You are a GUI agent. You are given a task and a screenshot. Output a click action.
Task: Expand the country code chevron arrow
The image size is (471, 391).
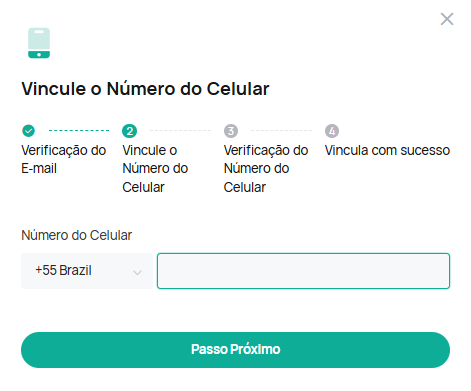pyautogui.click(x=137, y=272)
